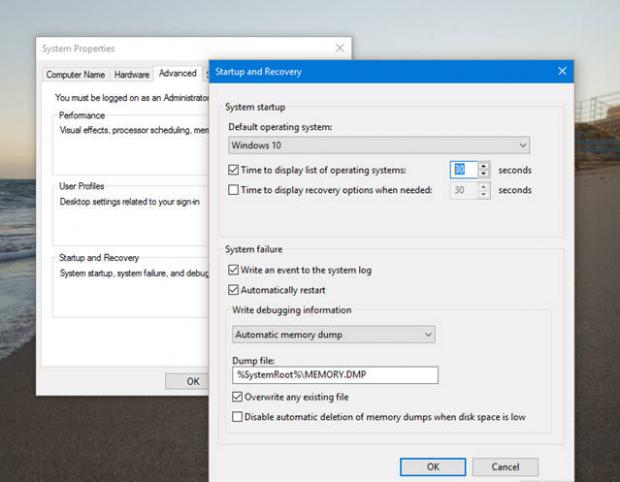Toggle 'Time to display list of operating systems'
This screenshot has width=620, height=482.
point(234,170)
